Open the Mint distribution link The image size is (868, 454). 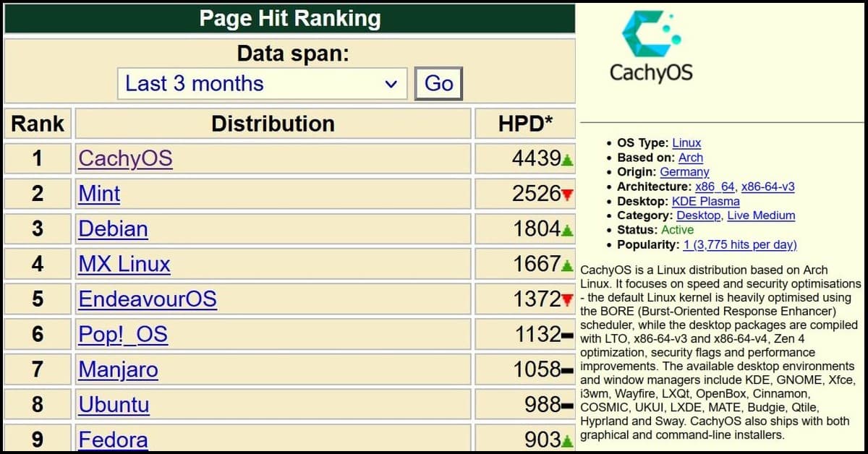click(99, 194)
